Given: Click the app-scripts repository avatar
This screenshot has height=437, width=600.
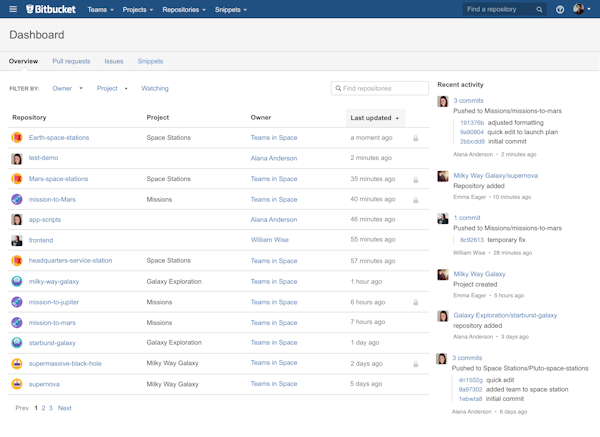Looking at the screenshot, I should pyautogui.click(x=16, y=220).
